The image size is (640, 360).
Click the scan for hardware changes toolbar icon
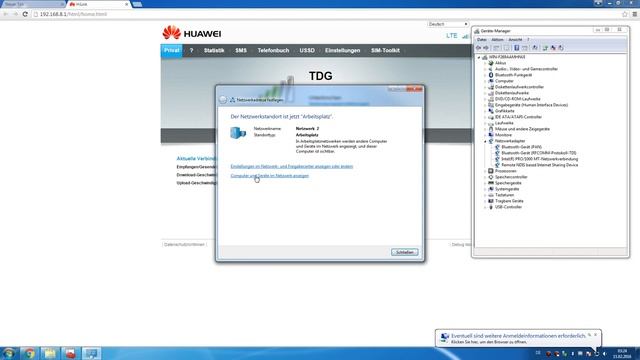(x=535, y=48)
